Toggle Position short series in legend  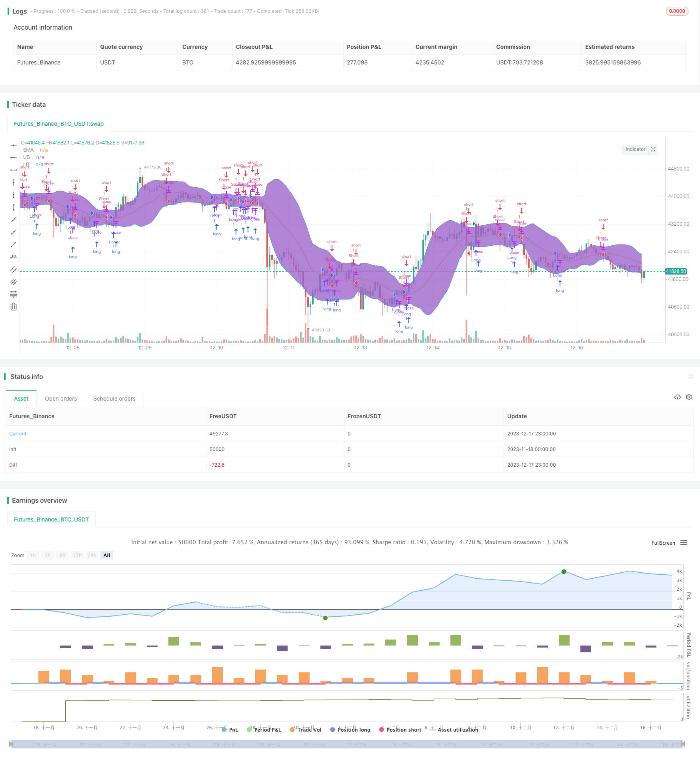400,730
